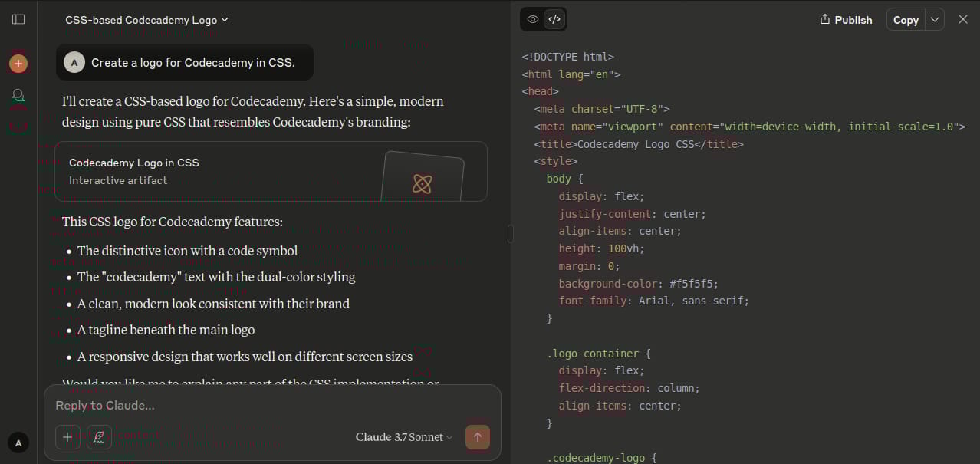The width and height of the screenshot is (980, 464).
Task: Click the 'Interactive artifact' label
Action: point(118,181)
